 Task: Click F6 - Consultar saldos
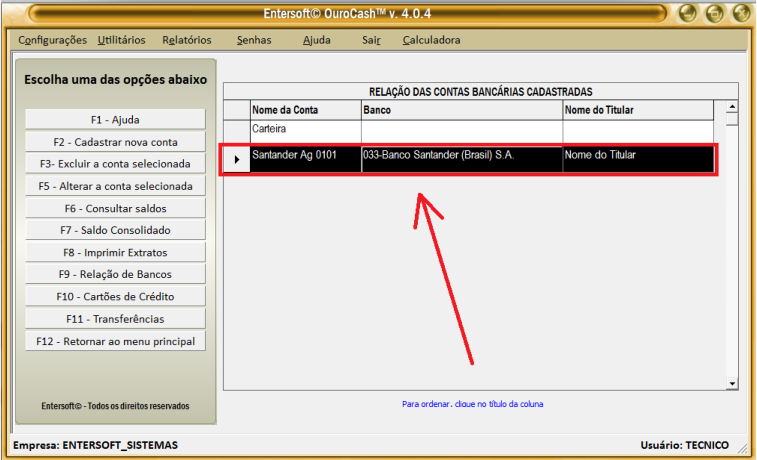115,208
